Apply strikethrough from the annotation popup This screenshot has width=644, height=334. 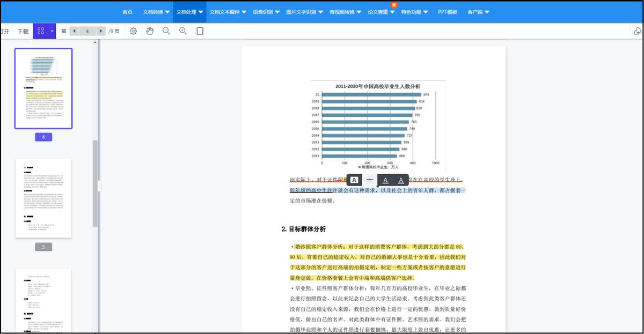(x=370, y=180)
